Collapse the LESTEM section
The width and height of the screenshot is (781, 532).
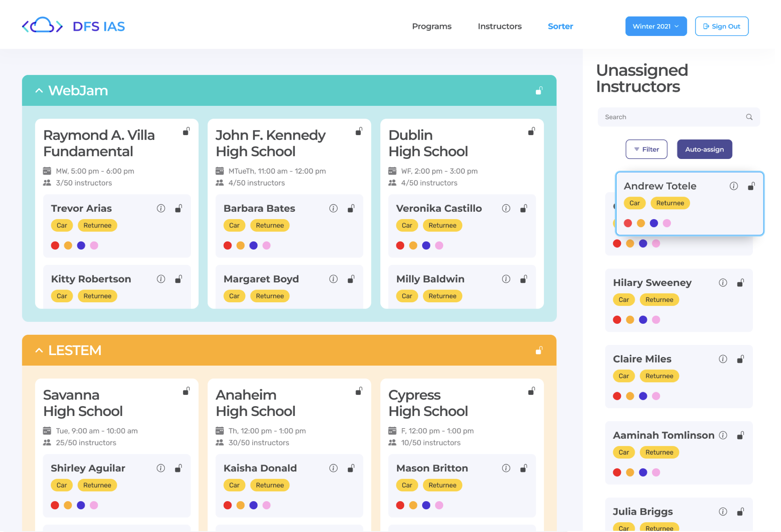[x=39, y=350]
